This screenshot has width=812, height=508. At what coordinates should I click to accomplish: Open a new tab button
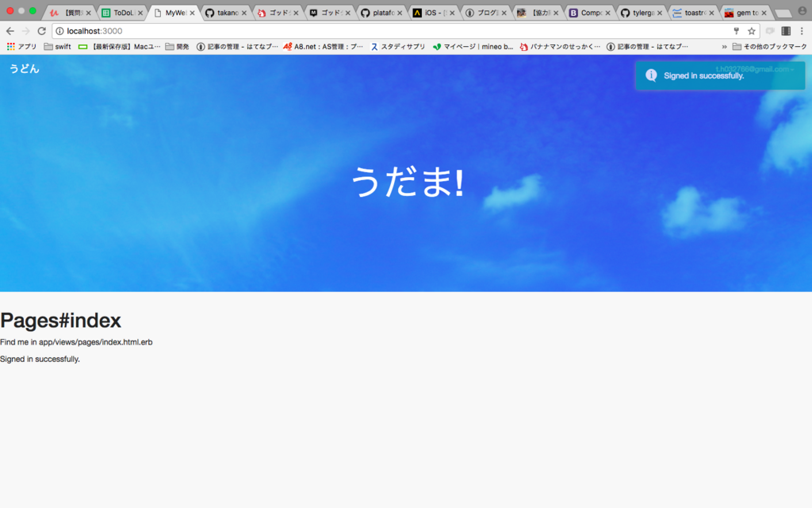[783, 13]
